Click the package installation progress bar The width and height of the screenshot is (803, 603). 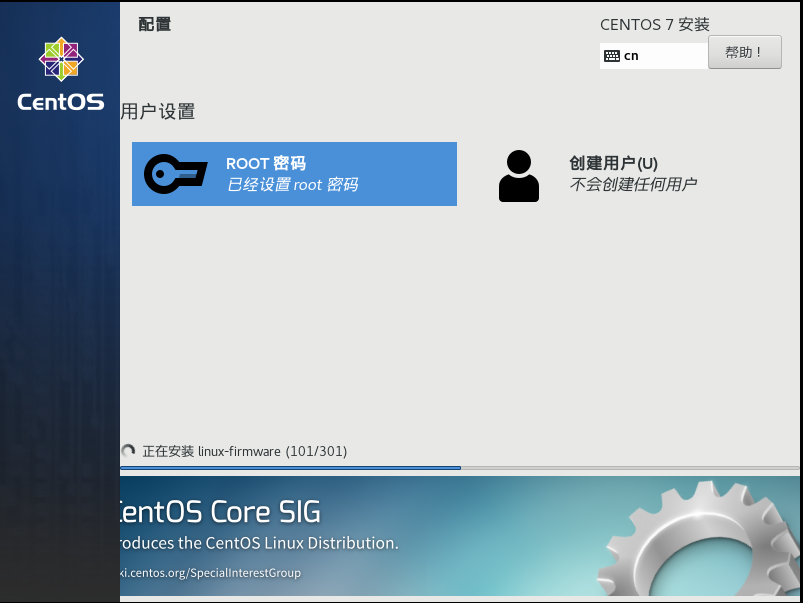click(x=460, y=468)
